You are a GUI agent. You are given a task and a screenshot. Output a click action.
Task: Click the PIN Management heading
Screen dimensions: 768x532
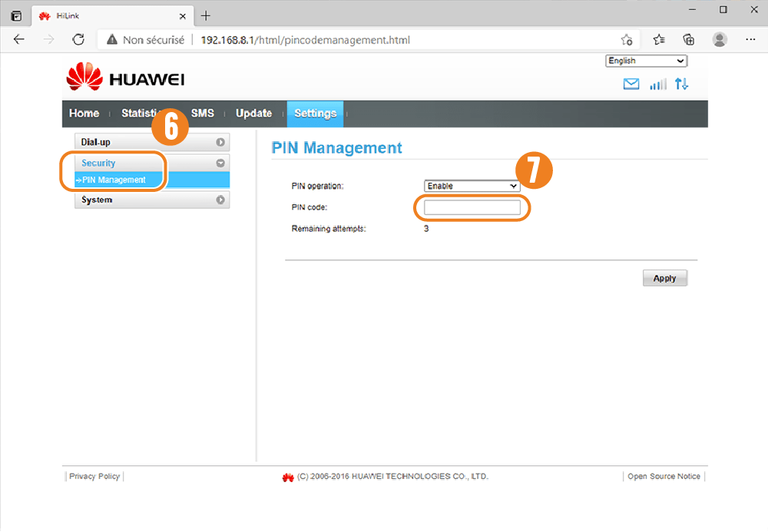[336, 148]
